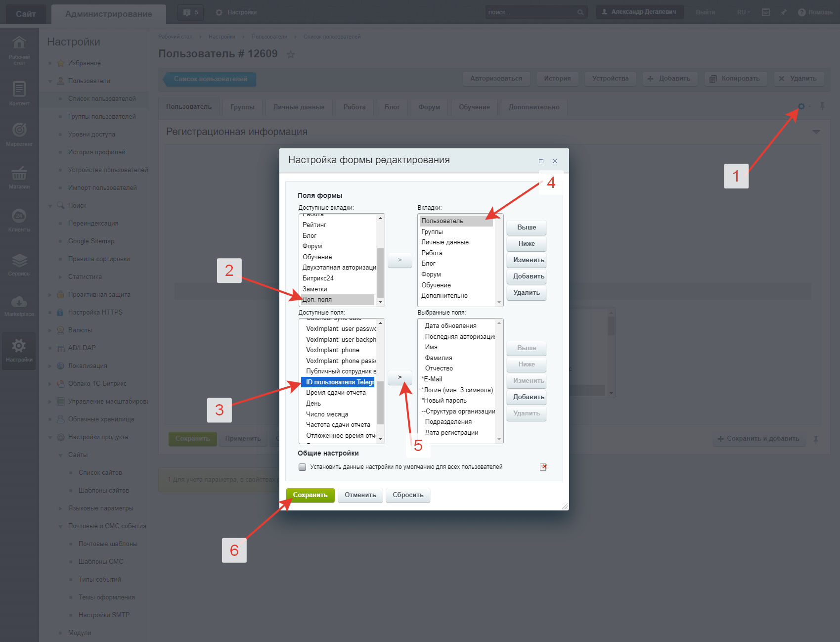Expand the Языковые параметры node

60,508
